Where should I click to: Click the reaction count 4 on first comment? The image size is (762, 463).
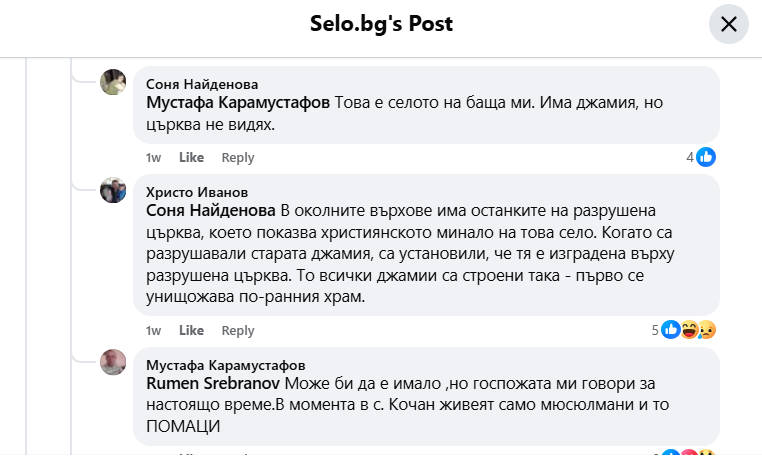pyautogui.click(x=689, y=157)
